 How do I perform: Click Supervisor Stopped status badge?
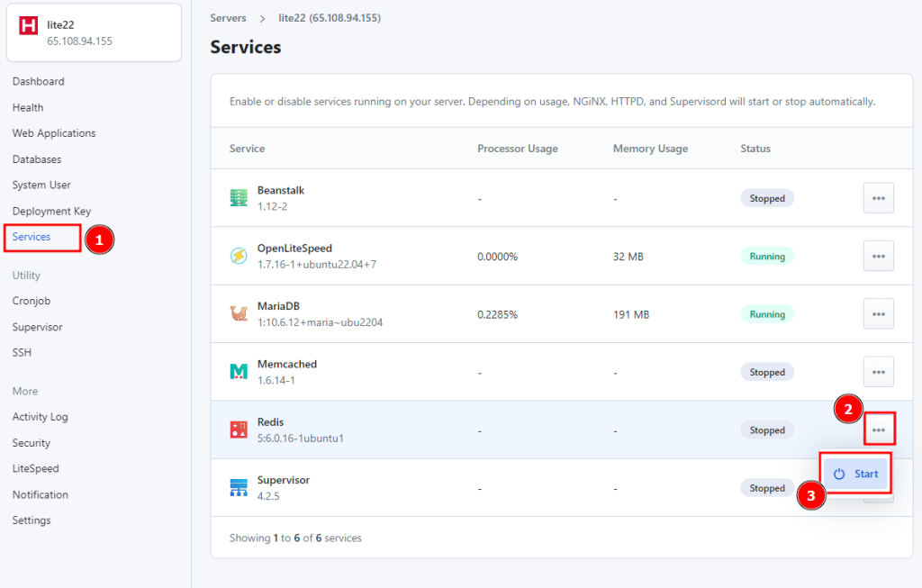tap(767, 488)
